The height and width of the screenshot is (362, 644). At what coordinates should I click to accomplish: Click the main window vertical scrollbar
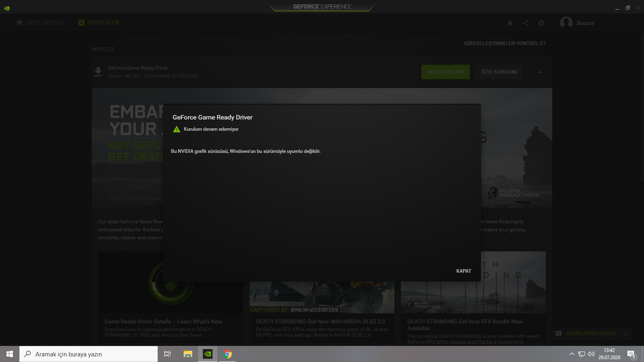click(x=642, y=107)
